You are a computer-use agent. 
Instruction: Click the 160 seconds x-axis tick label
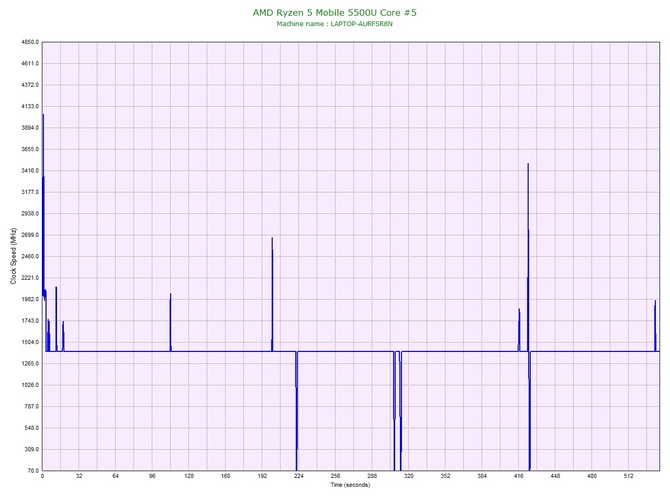(x=226, y=476)
